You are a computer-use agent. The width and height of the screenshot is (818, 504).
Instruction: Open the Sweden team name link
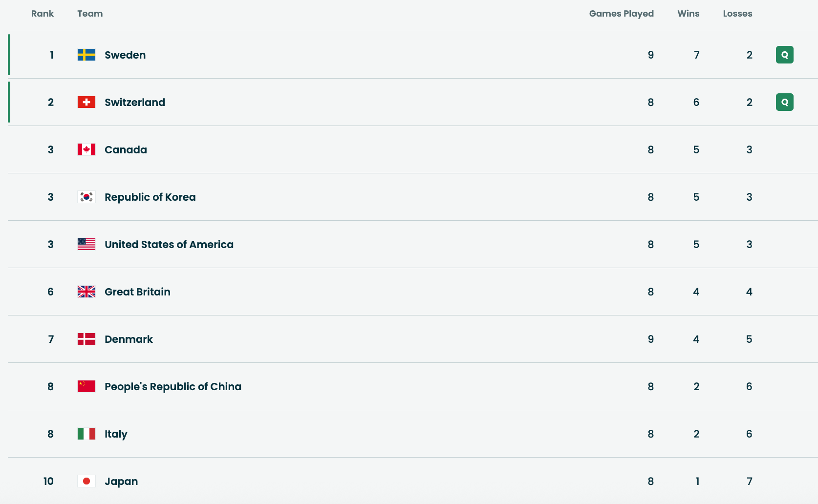point(125,55)
